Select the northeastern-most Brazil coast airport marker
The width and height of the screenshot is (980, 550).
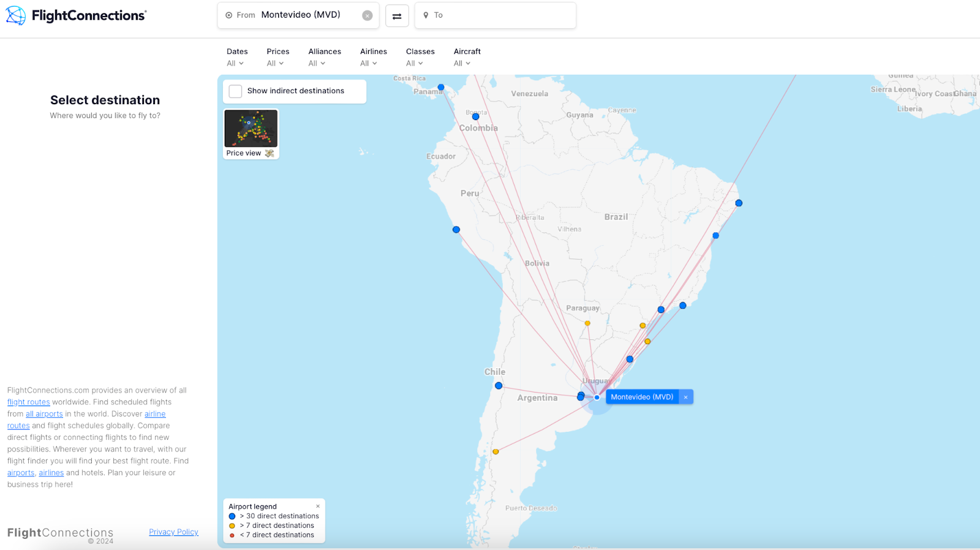click(739, 203)
